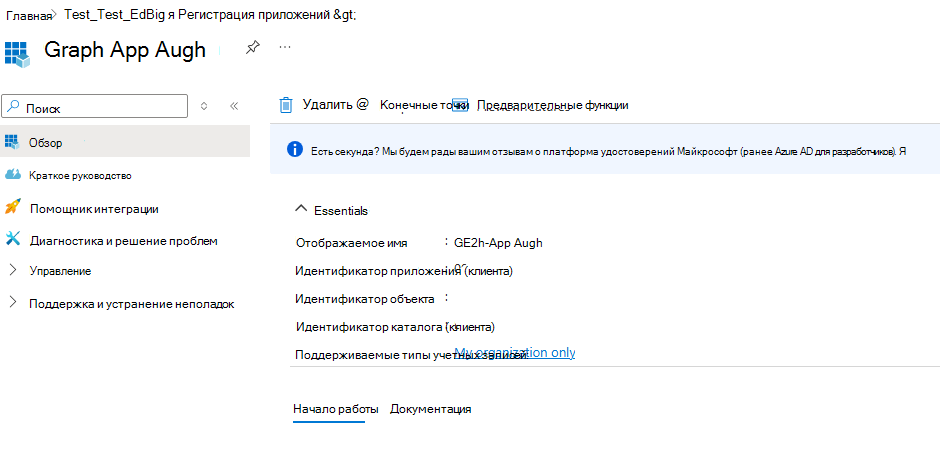Open Обзор in the sidebar
The width and height of the screenshot is (940, 459).
pos(125,141)
